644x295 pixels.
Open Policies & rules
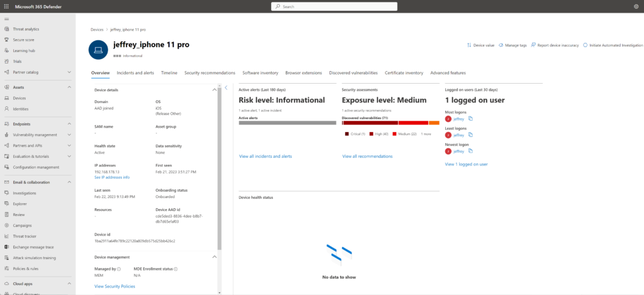[26, 269]
